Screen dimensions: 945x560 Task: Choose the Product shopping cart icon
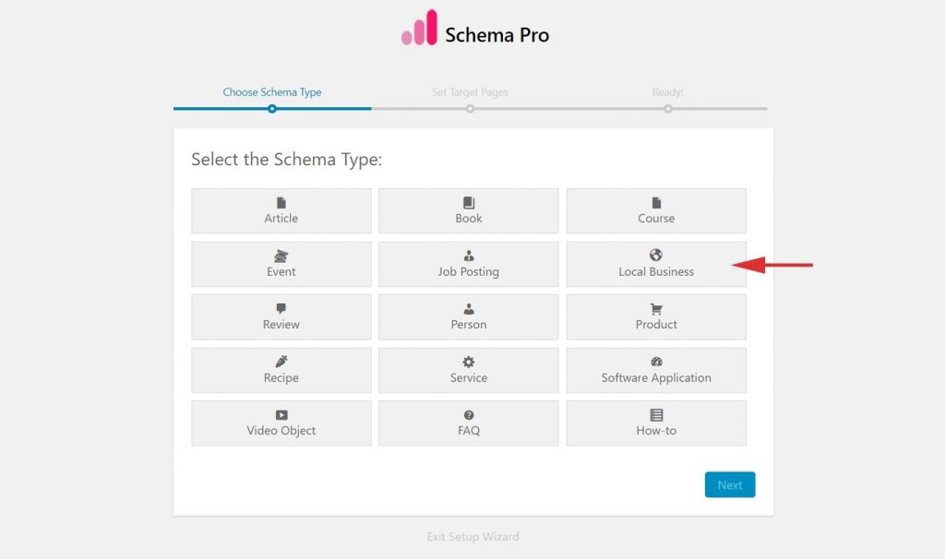click(656, 309)
